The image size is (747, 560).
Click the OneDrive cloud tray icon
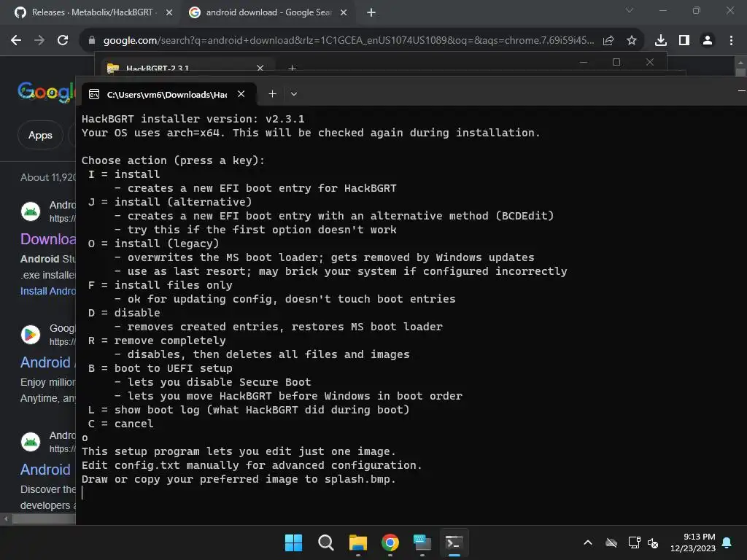coord(611,542)
